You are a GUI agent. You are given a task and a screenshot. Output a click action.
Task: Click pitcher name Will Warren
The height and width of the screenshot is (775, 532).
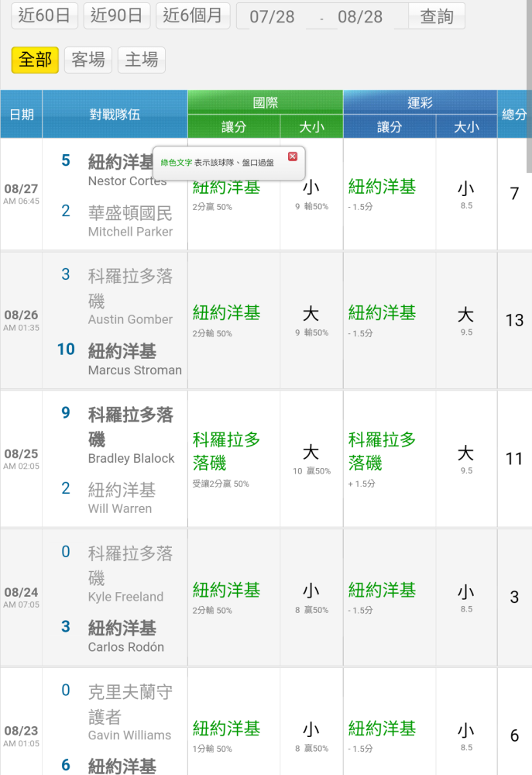click(120, 508)
